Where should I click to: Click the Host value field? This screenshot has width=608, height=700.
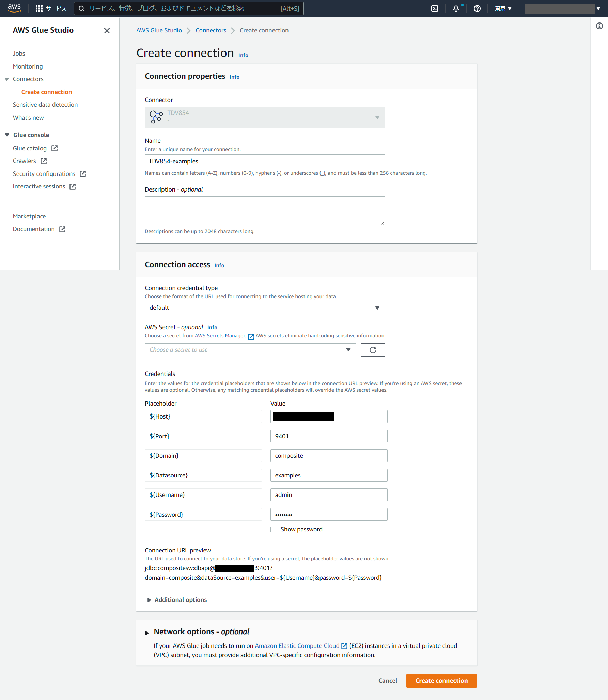coord(329,416)
